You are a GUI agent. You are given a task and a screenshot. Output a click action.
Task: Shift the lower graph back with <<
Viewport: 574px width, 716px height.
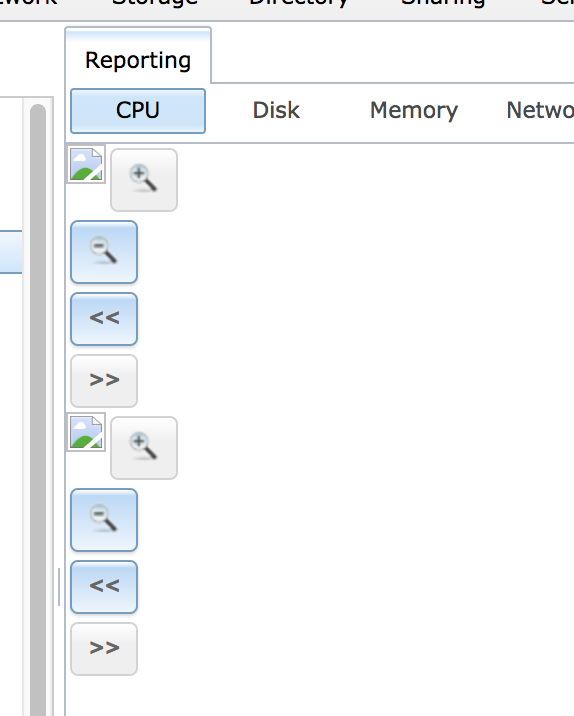click(x=104, y=587)
